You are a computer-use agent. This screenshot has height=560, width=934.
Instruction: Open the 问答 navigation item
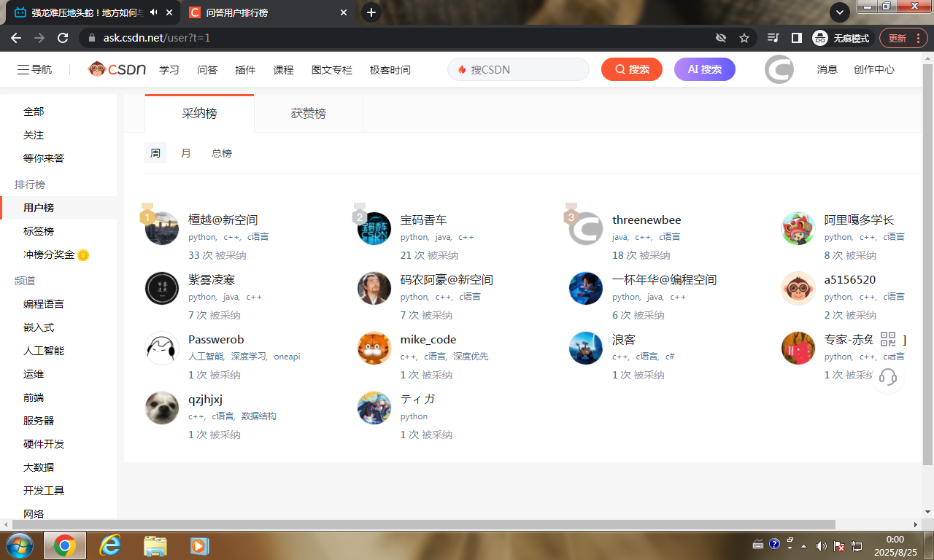tap(207, 70)
